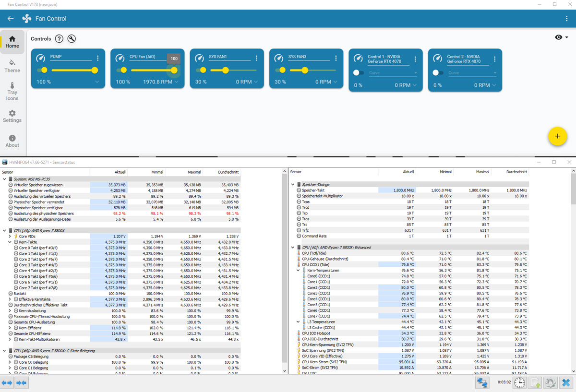
Task: Enable the Control 2 NVIDIA switch
Action: click(438, 73)
